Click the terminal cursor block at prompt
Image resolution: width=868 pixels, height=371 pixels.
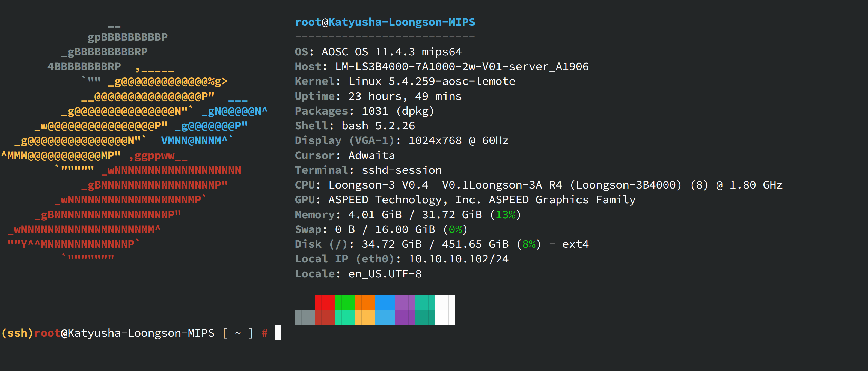pos(278,333)
